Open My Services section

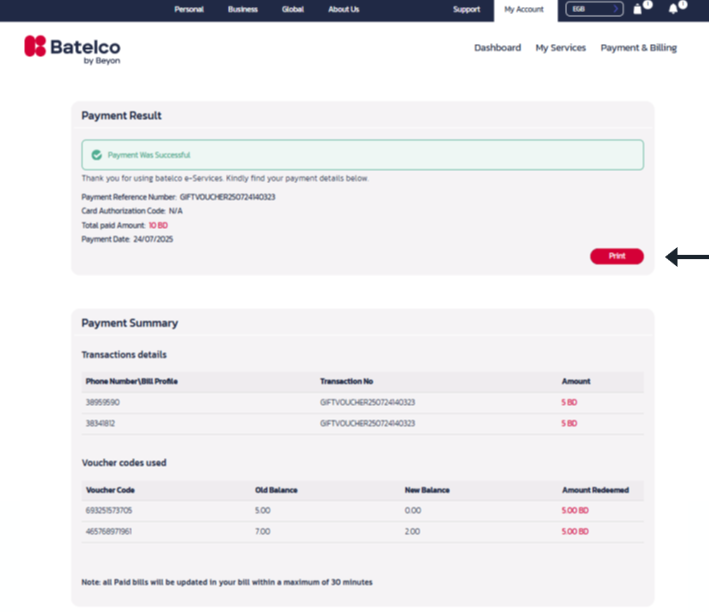point(561,48)
